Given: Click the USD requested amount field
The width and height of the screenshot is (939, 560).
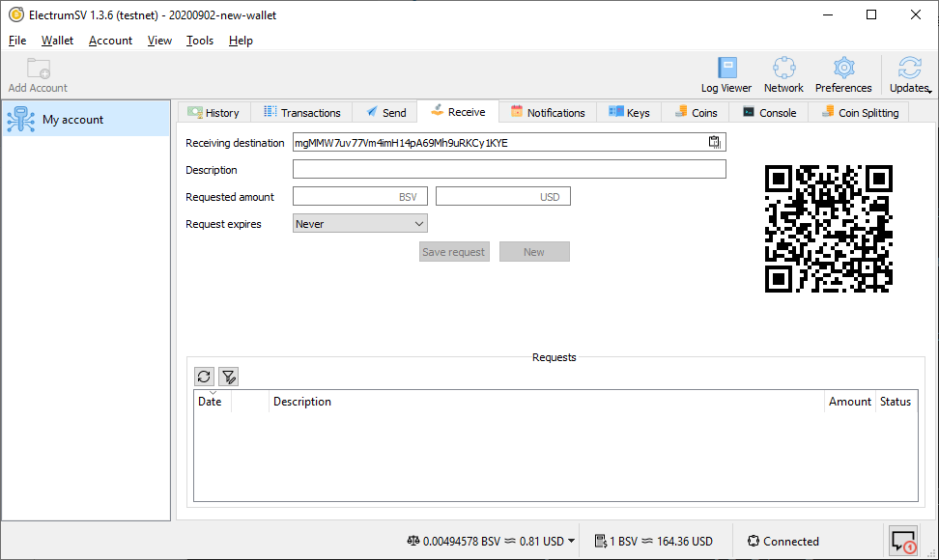Looking at the screenshot, I should tap(503, 196).
